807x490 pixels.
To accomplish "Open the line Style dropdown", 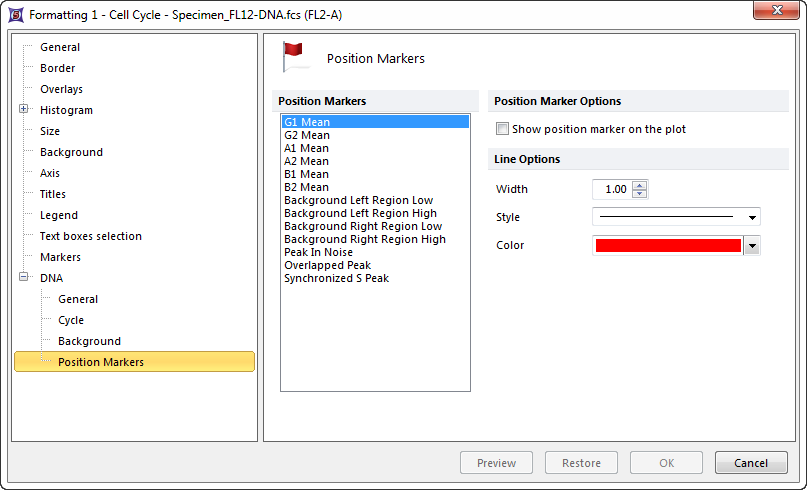I will coord(676,217).
